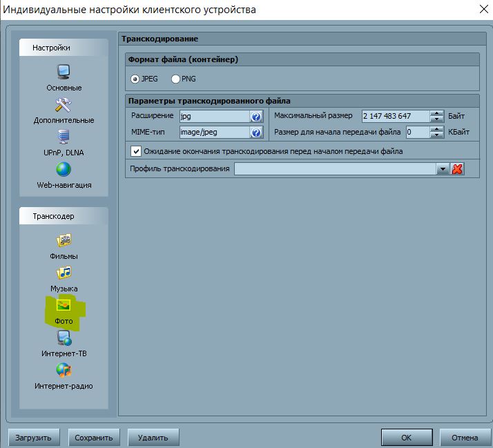Toggle the Ожидание окончания транскодирования checkbox
The height and width of the screenshot is (448, 493).
(x=136, y=151)
